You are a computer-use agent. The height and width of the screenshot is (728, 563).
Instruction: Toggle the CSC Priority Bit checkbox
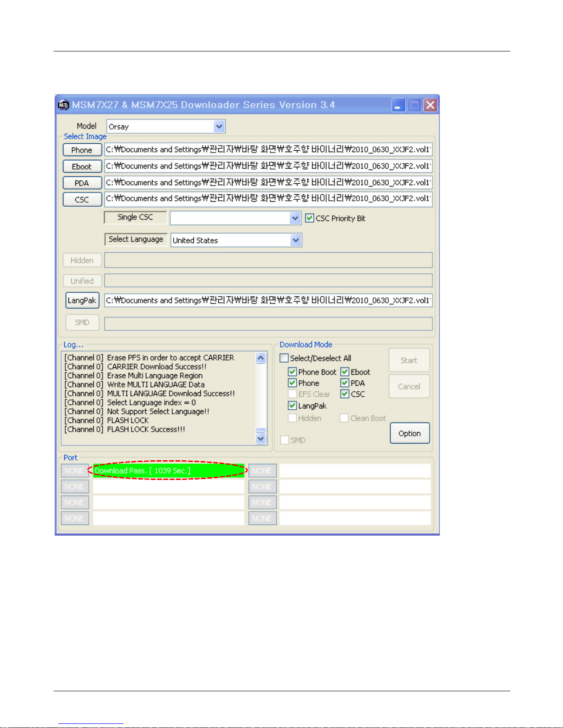[x=310, y=218]
